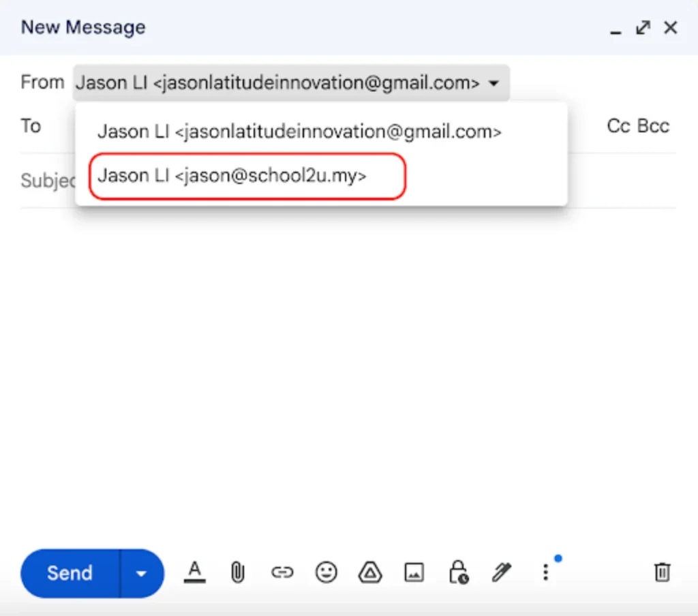
Task: Choose jasonlatitudeinnovation@gmail.com from the list
Action: [x=299, y=132]
